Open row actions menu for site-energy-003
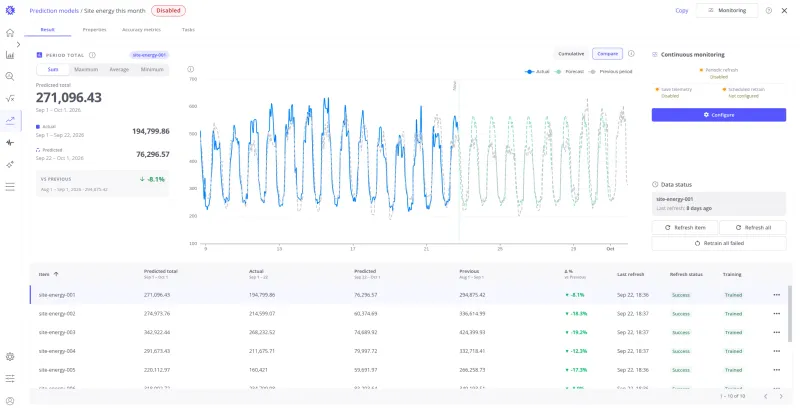The image size is (800, 412). (x=777, y=332)
